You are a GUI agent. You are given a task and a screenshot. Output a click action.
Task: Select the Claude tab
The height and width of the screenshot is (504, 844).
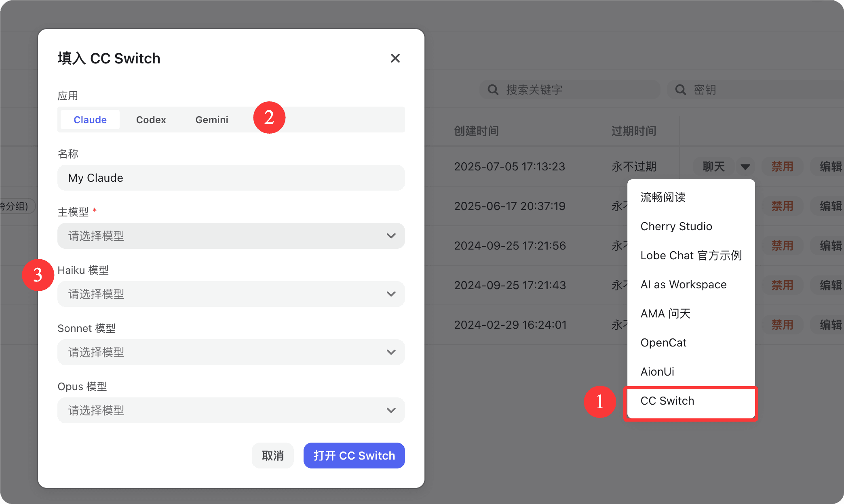click(x=90, y=120)
